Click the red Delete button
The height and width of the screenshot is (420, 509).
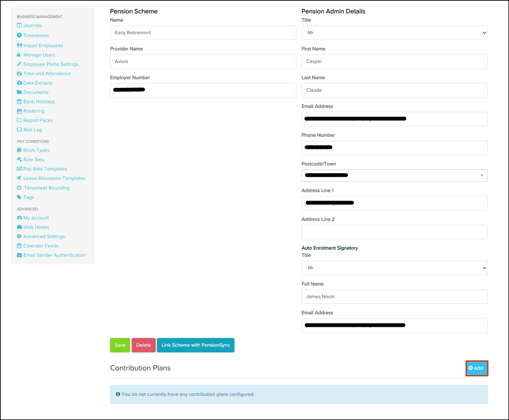[143, 345]
